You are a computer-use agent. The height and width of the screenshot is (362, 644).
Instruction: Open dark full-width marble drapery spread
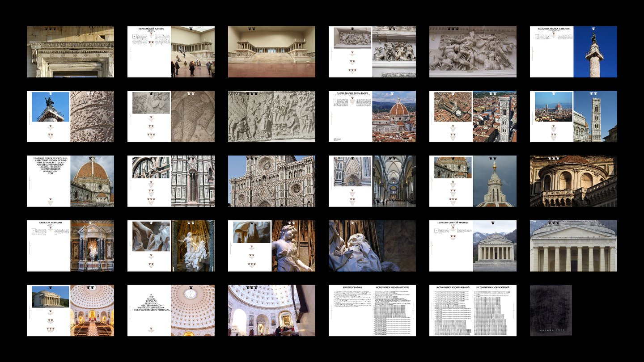pos(372,246)
